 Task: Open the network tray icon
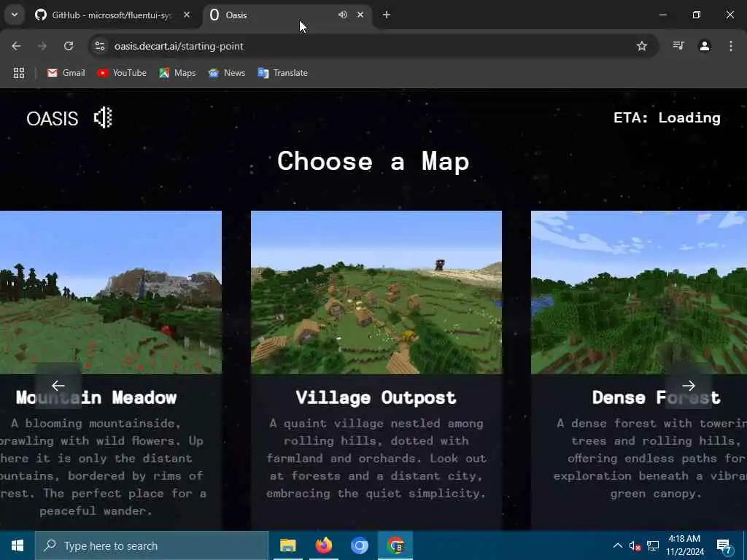(653, 545)
